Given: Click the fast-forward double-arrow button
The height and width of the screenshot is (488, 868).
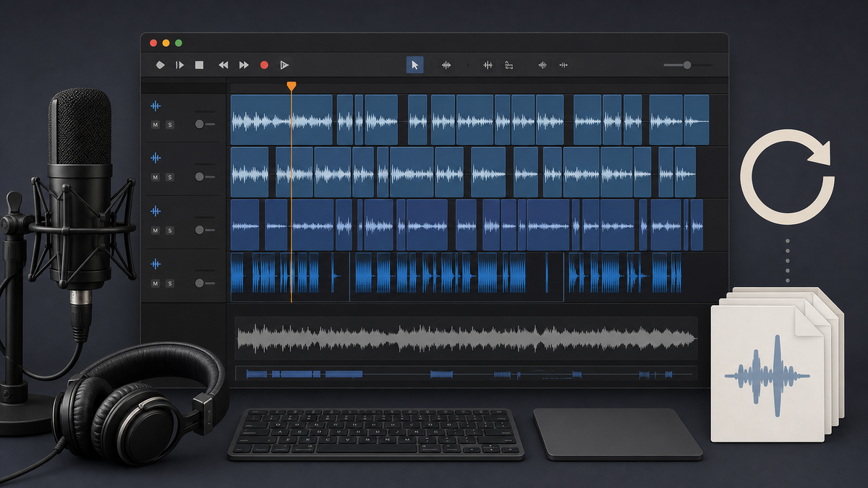Looking at the screenshot, I should (x=244, y=65).
